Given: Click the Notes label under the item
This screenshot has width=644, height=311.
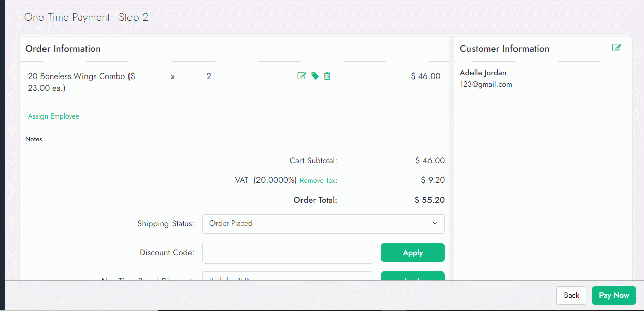Looking at the screenshot, I should tap(34, 139).
